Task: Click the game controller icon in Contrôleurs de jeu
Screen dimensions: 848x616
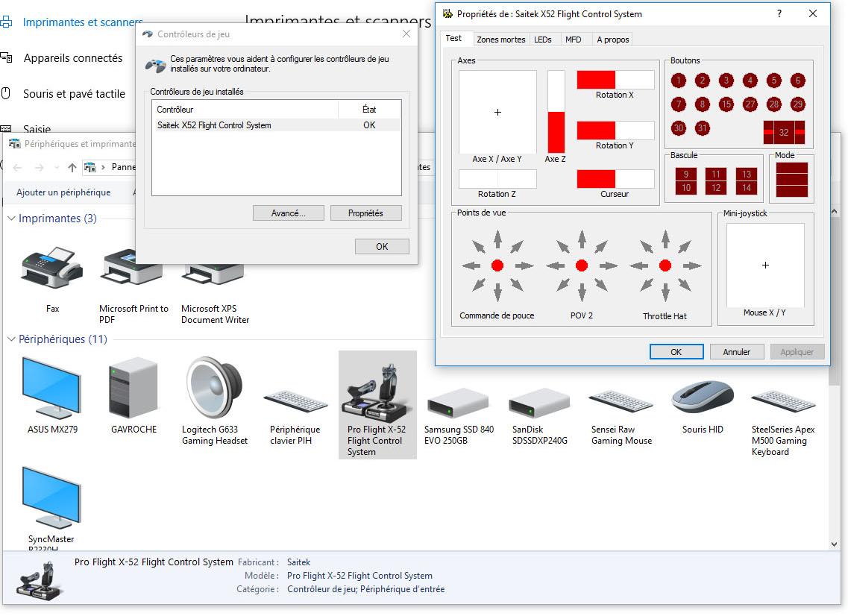Action: click(156, 66)
